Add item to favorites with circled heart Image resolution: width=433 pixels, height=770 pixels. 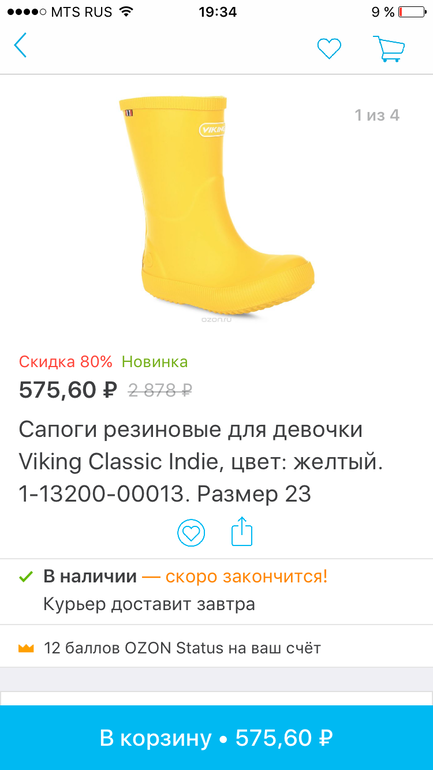pos(191,532)
